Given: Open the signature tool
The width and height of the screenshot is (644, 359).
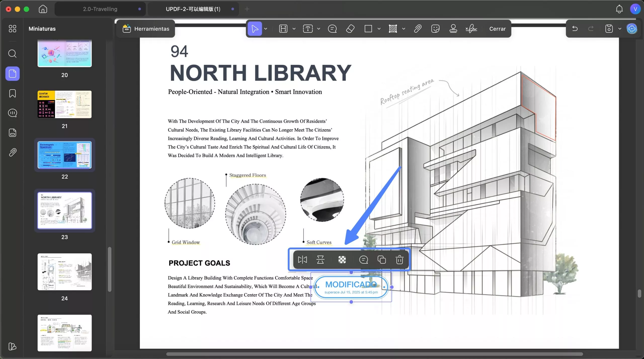Looking at the screenshot, I should [471, 29].
